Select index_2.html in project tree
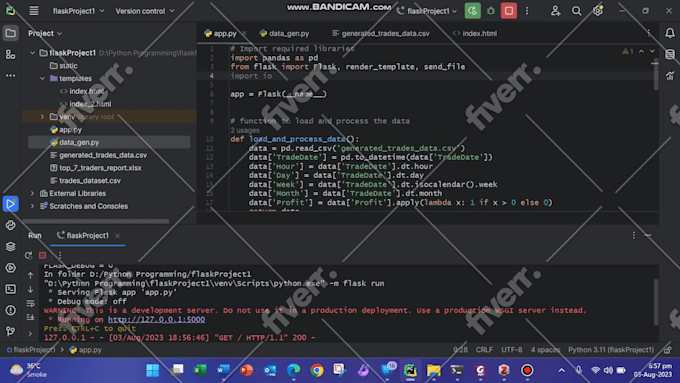This screenshot has height=383, width=680. point(85,104)
